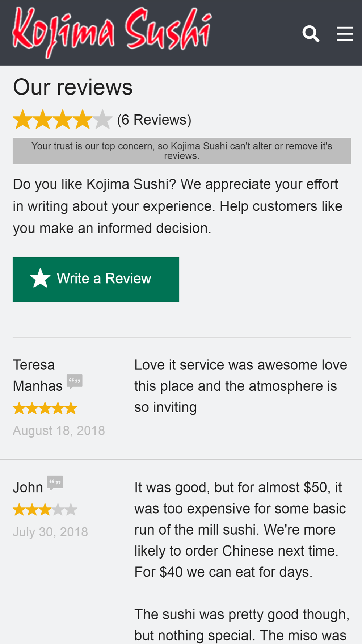The image size is (362, 644).
Task: Click the white star in Write a Review
Action: pos(40,278)
